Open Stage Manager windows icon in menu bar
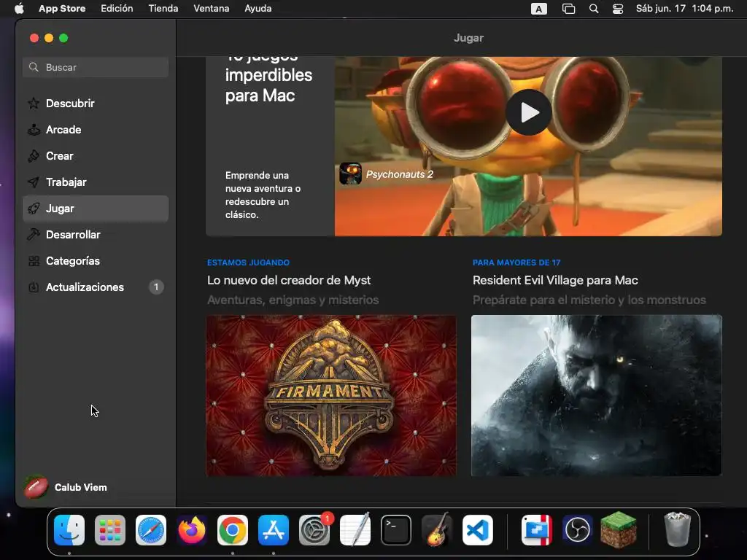 click(x=568, y=9)
